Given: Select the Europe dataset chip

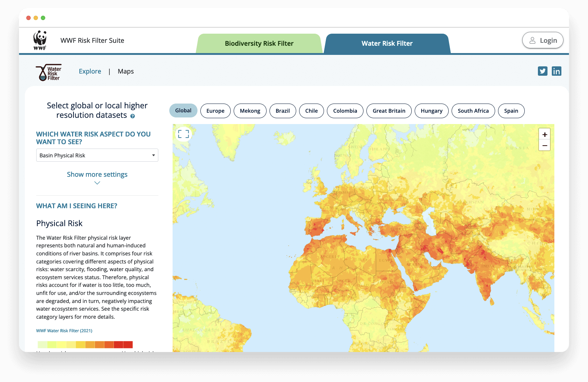Looking at the screenshot, I should 215,111.
